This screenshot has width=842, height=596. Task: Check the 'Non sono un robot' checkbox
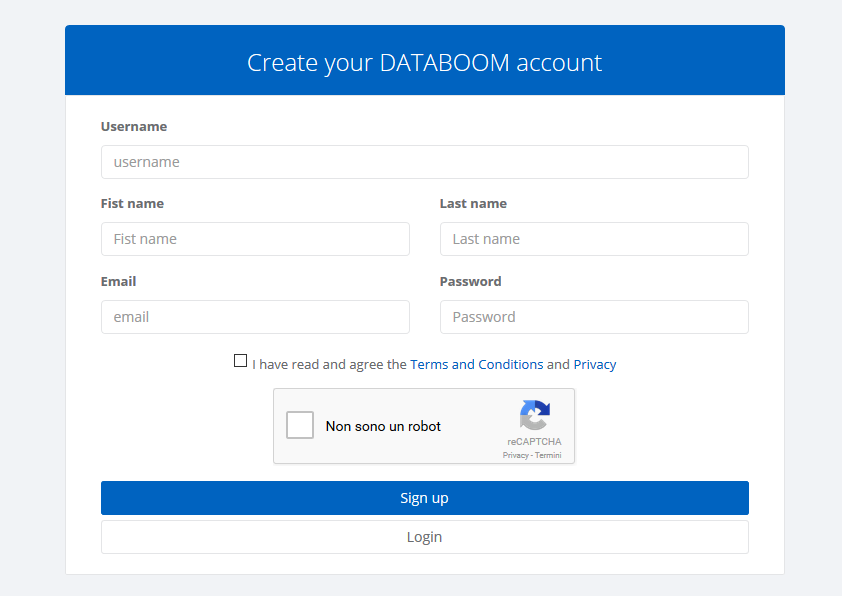tap(300, 425)
